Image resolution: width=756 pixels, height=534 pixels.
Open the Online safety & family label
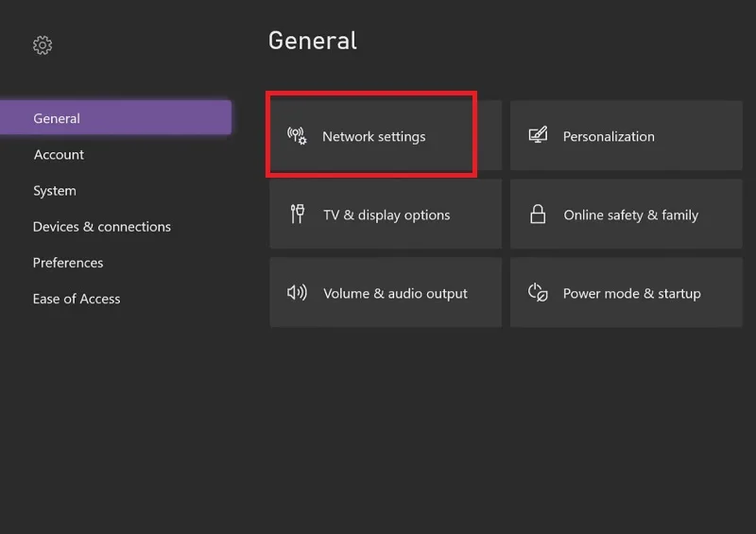coord(630,215)
